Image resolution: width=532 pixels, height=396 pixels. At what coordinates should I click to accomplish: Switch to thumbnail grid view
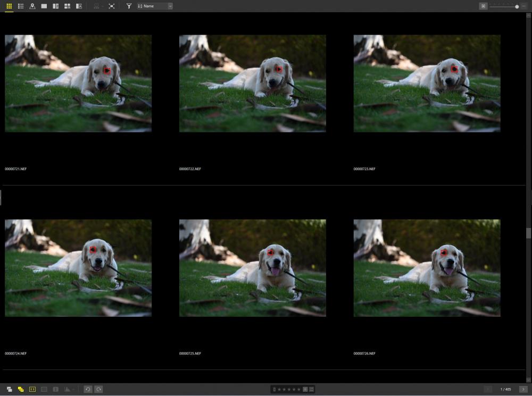coord(9,6)
